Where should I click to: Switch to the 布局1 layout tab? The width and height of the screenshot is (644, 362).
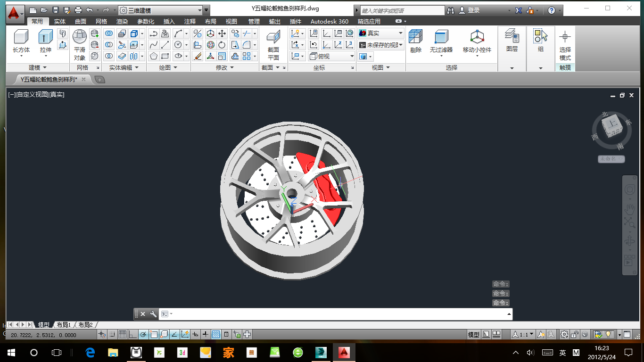pos(64,325)
